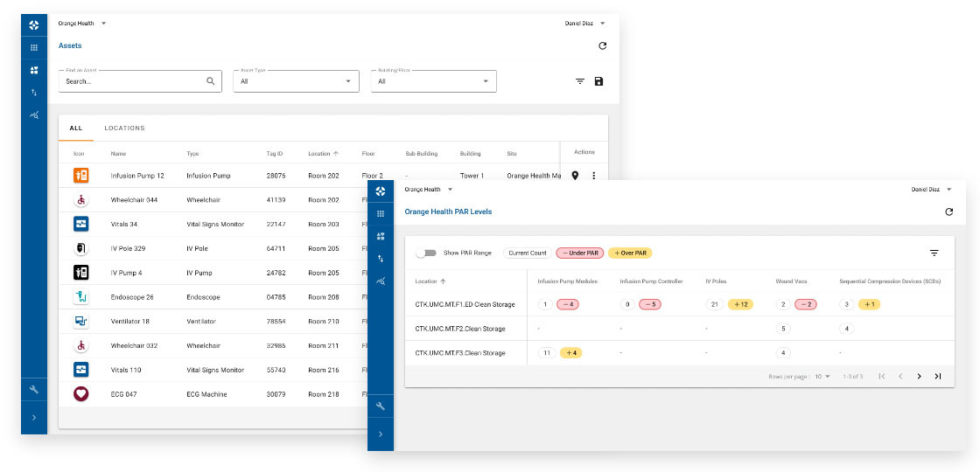
Task: Open the analytics icon in PAR Levels sidebar
Action: pyautogui.click(x=381, y=281)
